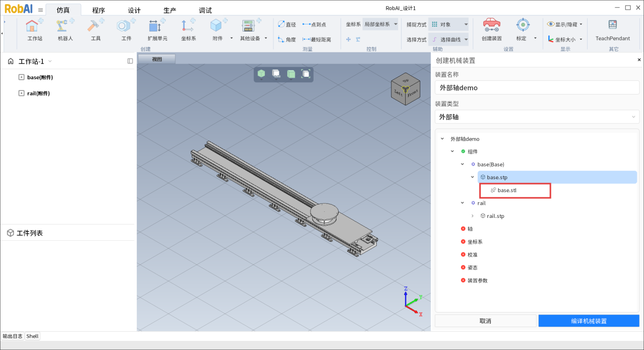Click the first green cube view icon
The image size is (644, 350).
(261, 74)
